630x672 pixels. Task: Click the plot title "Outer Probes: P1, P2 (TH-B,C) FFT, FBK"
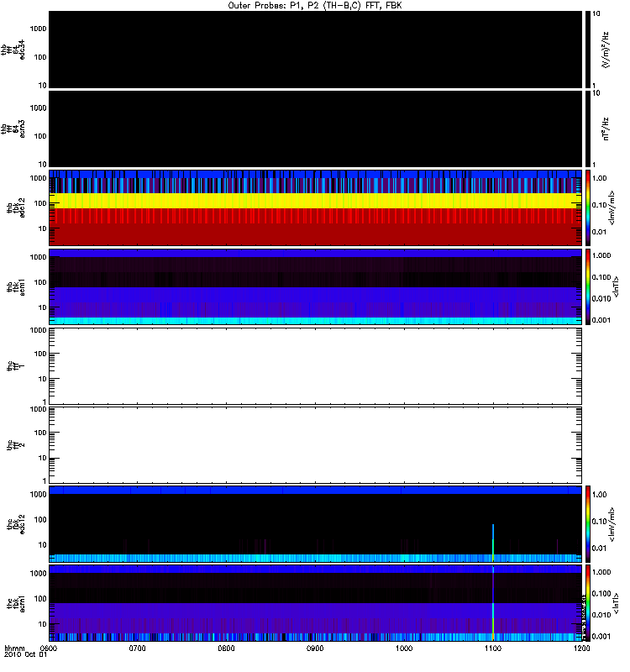pos(315,6)
